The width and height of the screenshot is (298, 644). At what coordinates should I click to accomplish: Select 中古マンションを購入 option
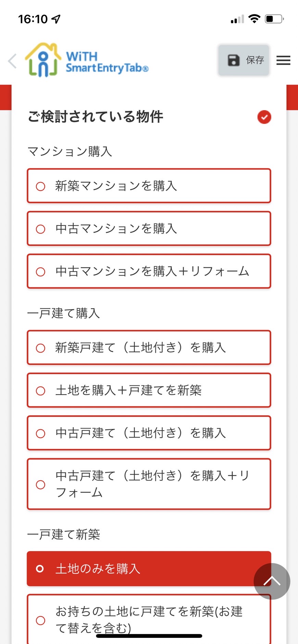[149, 228]
